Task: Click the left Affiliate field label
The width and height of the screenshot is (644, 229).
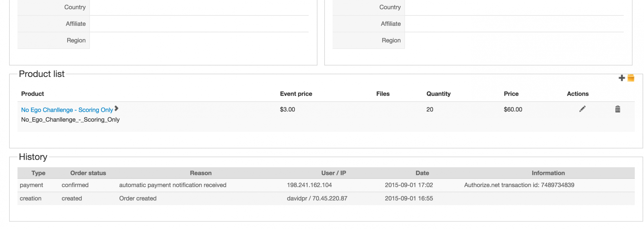Action: click(x=76, y=24)
